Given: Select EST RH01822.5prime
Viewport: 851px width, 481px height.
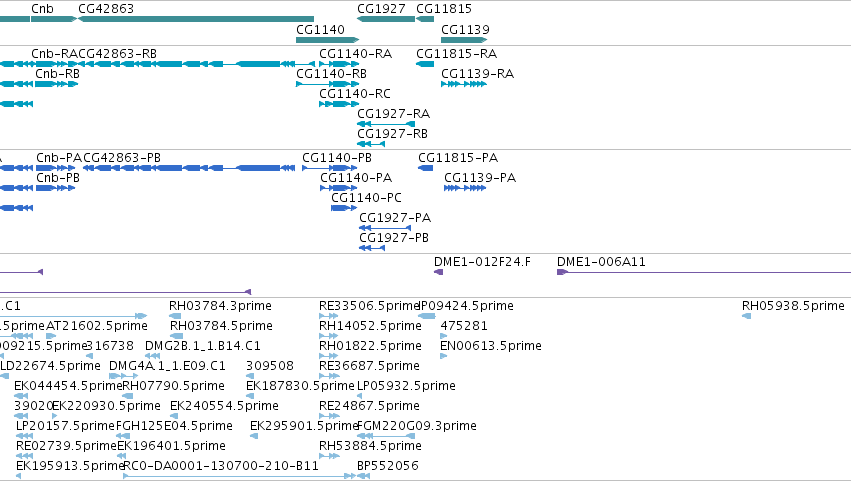Looking at the screenshot, I should 329,356.
